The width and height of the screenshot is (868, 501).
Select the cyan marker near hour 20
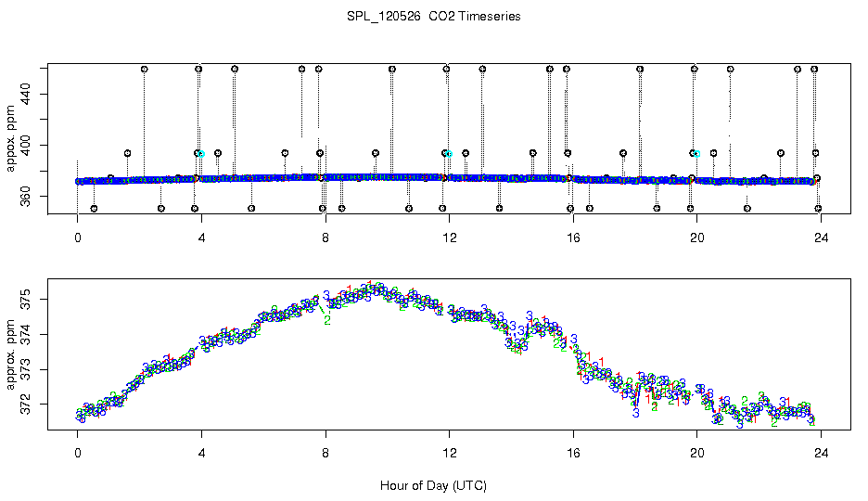[697, 154]
